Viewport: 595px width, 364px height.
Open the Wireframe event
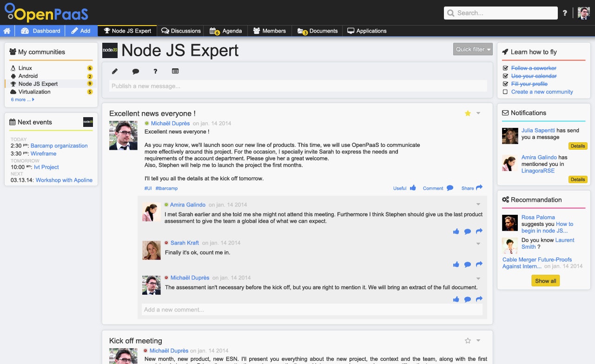point(43,153)
